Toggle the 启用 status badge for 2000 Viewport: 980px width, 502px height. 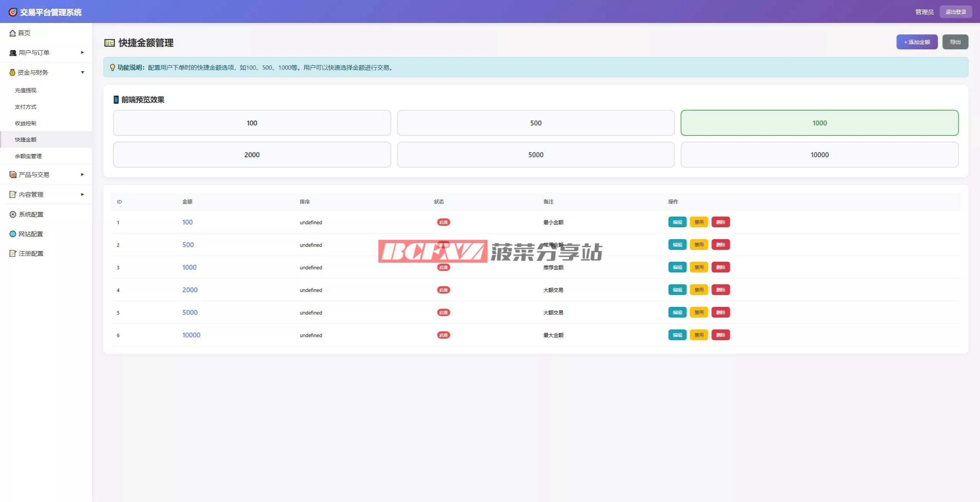[443, 290]
